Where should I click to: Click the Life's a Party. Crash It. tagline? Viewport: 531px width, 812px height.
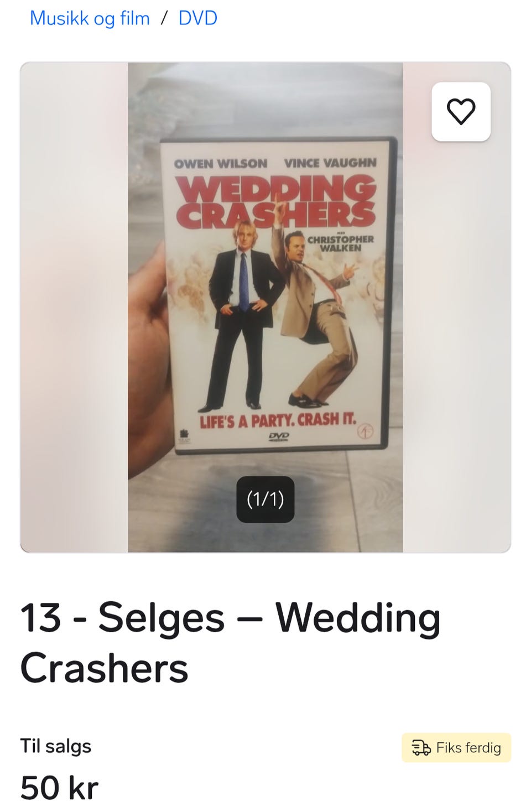click(278, 420)
